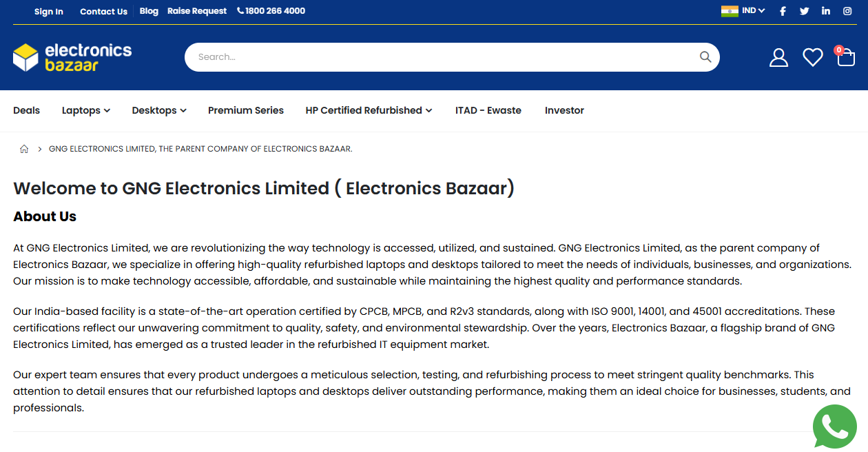Click the cart count badge 0
This screenshot has width=868, height=452.
[x=838, y=50]
